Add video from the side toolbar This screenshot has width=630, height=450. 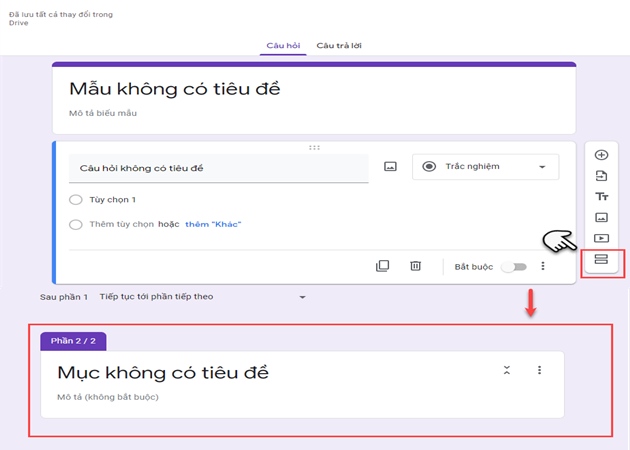[x=601, y=238]
